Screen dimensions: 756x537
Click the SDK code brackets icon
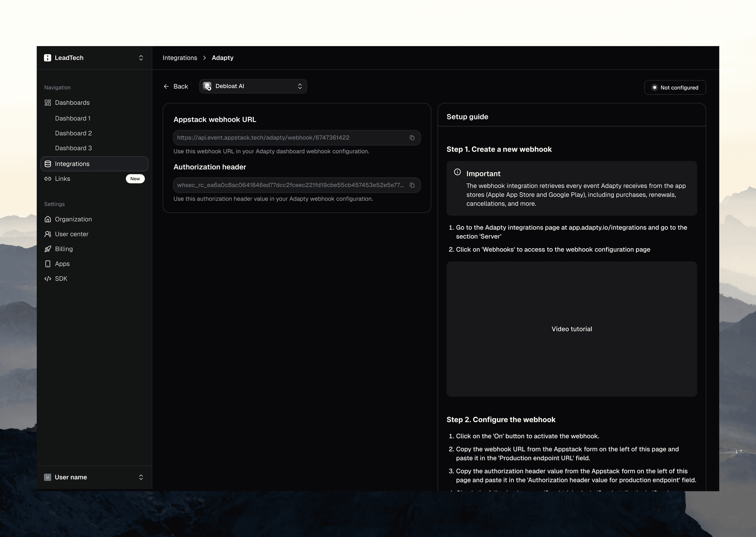coord(48,278)
